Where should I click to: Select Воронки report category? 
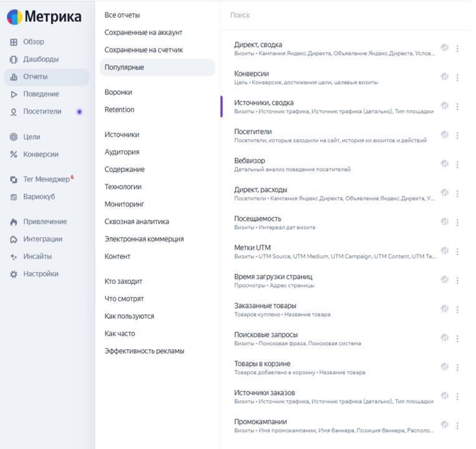(119, 92)
